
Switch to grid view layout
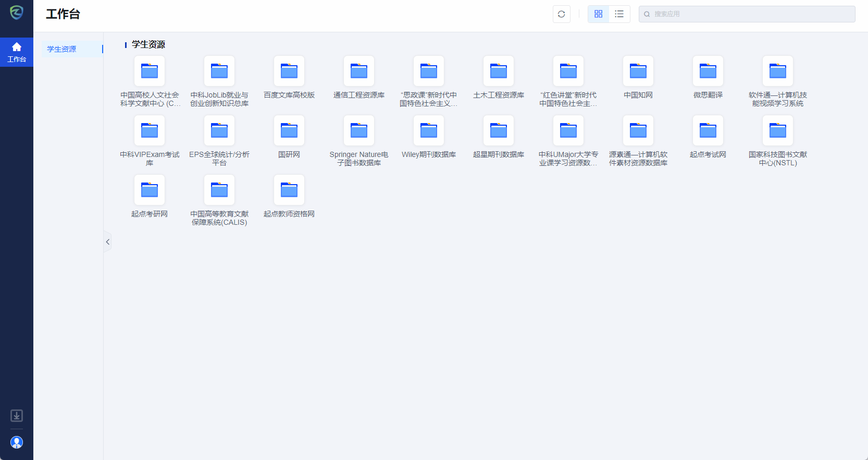(598, 14)
